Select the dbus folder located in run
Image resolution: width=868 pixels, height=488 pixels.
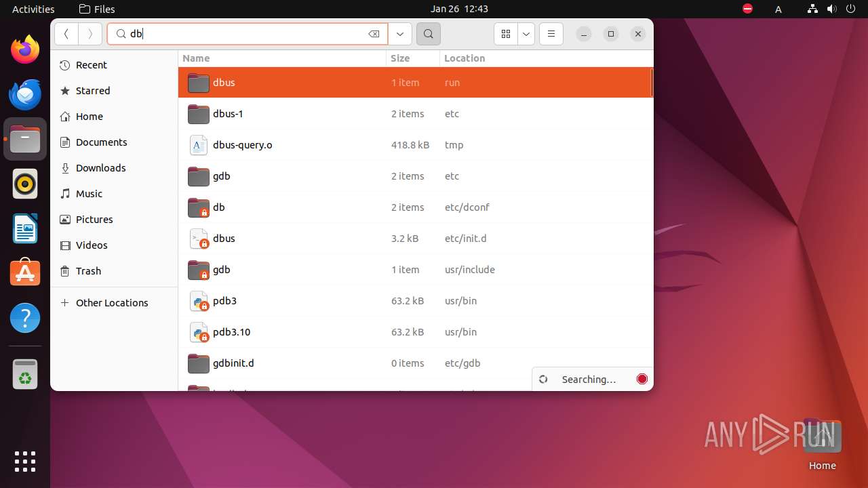click(414, 83)
